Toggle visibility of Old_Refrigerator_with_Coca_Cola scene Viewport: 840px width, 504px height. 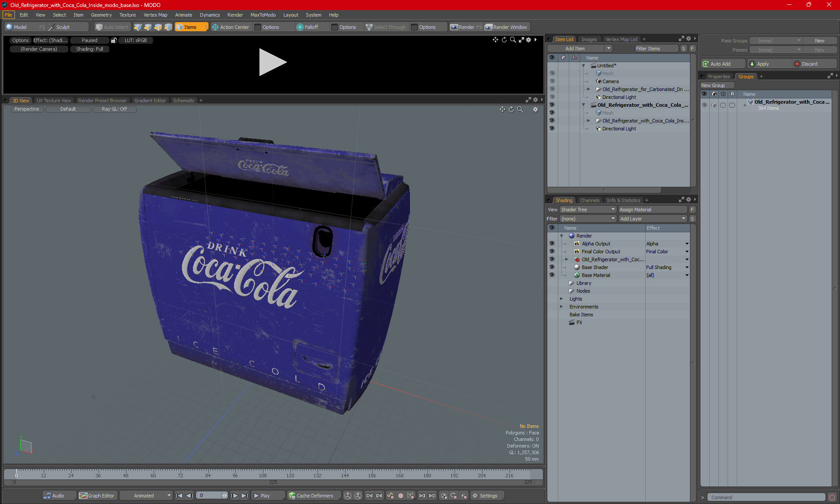coord(552,105)
